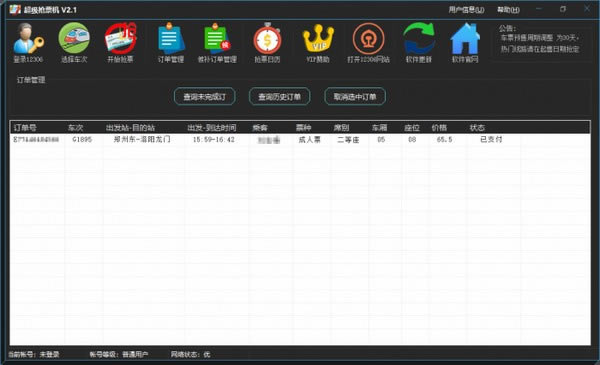Close the 超级抢票机 window
The width and height of the screenshot is (600, 365).
click(x=587, y=9)
